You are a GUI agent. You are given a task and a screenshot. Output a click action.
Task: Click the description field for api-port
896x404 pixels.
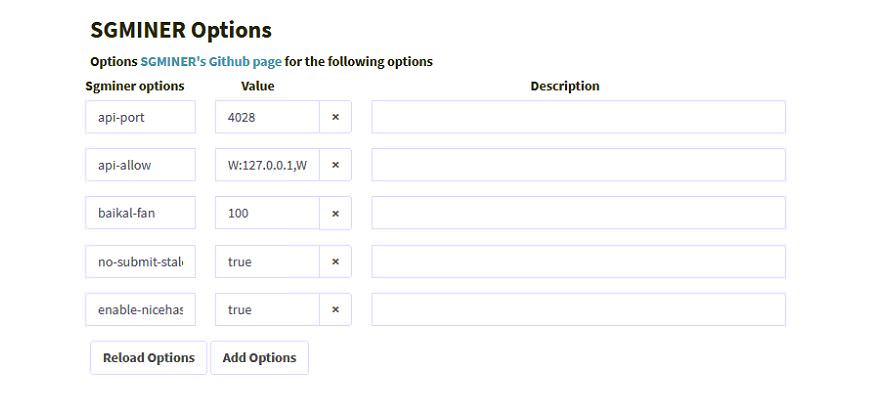click(x=578, y=117)
